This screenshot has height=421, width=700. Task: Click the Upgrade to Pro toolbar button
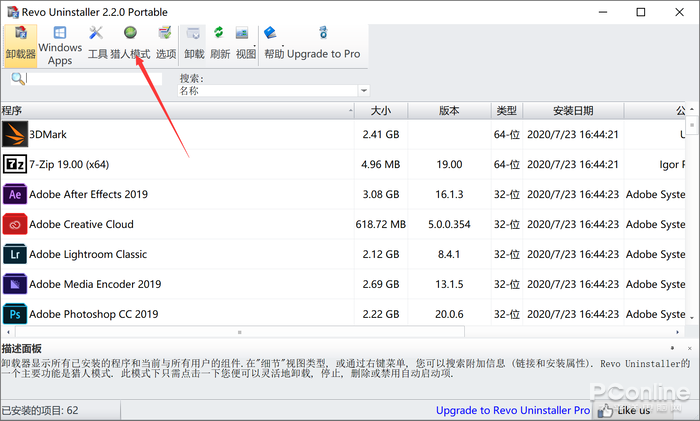323,45
